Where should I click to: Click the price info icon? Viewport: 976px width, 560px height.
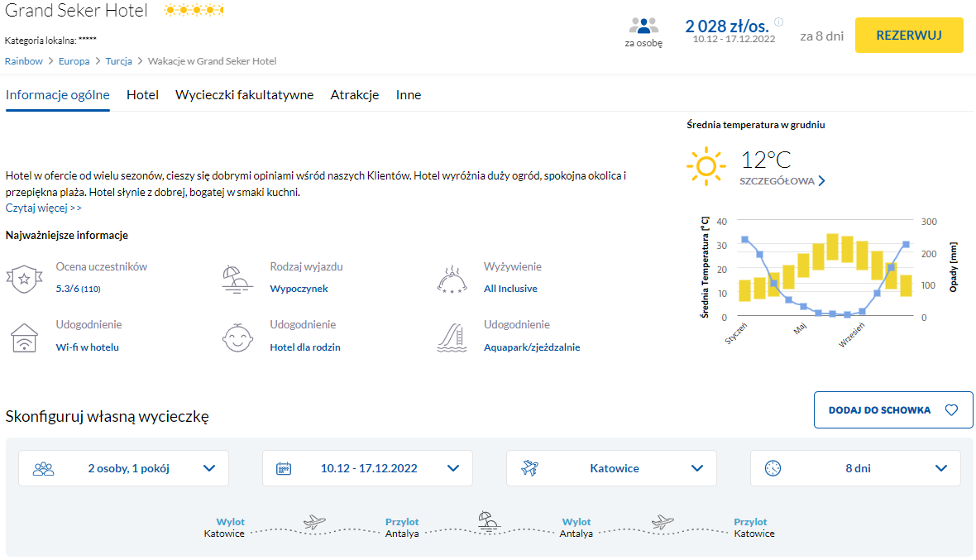pos(778,22)
